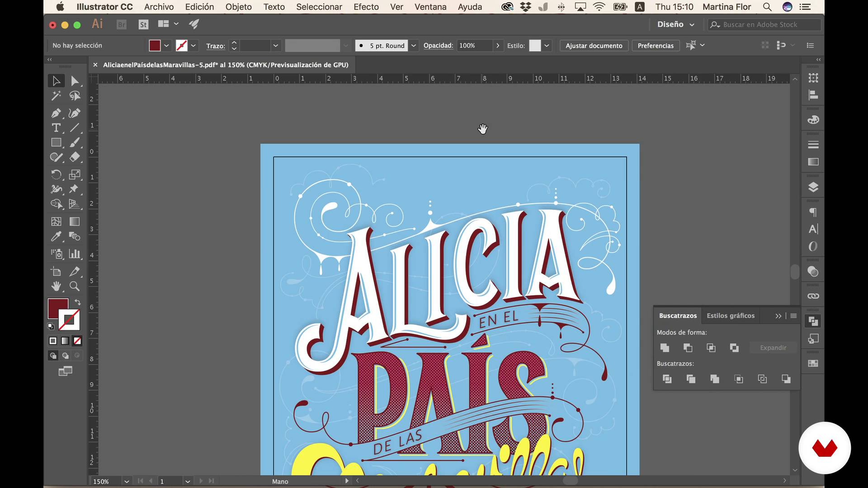Screen dimensions: 868x488
Task: Open the Archivo menu
Action: coord(159,7)
